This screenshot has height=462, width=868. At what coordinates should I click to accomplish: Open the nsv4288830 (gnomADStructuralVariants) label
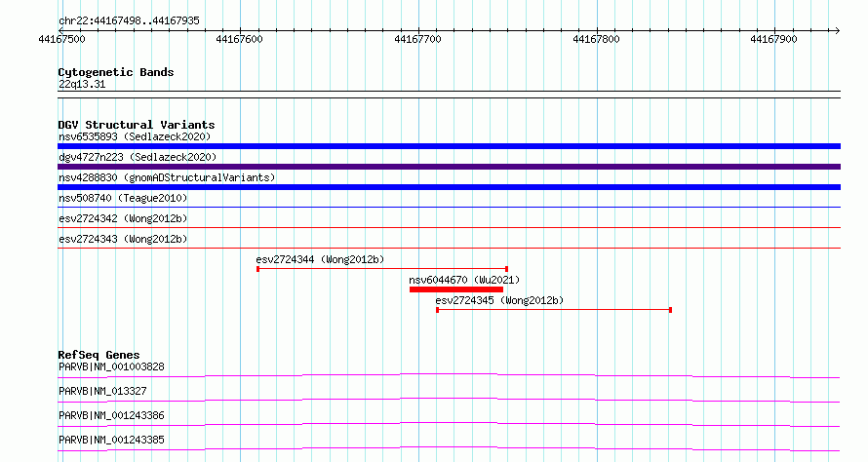tap(167, 177)
